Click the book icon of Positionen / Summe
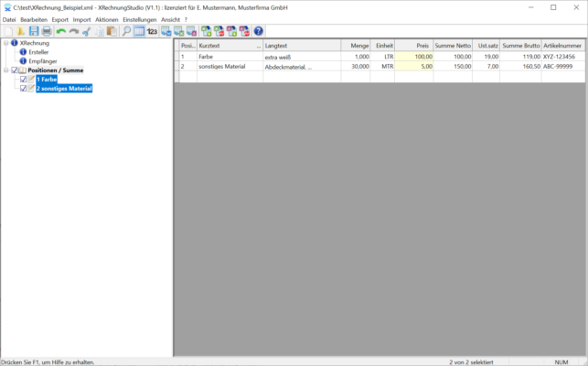Image resolution: width=588 pixels, height=366 pixels. (x=23, y=70)
